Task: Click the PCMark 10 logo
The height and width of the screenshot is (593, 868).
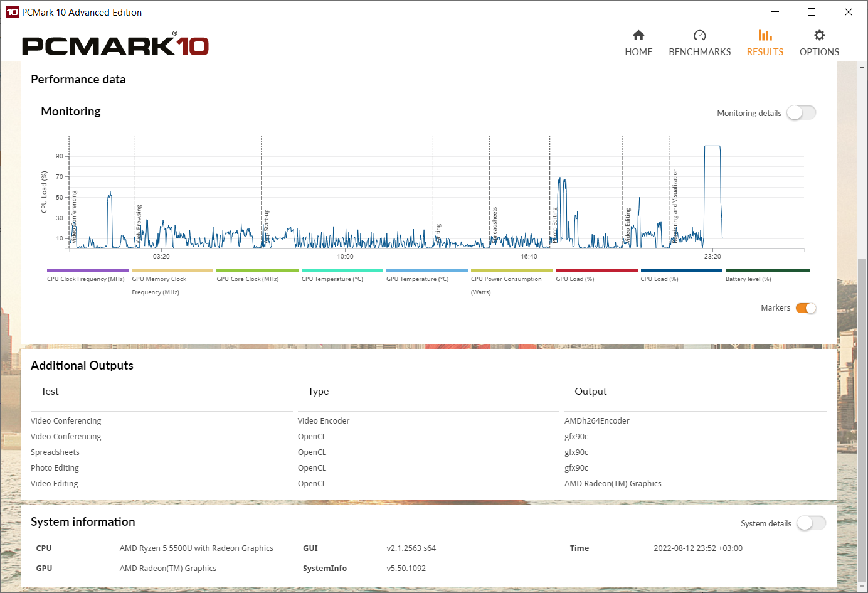Action: point(115,45)
